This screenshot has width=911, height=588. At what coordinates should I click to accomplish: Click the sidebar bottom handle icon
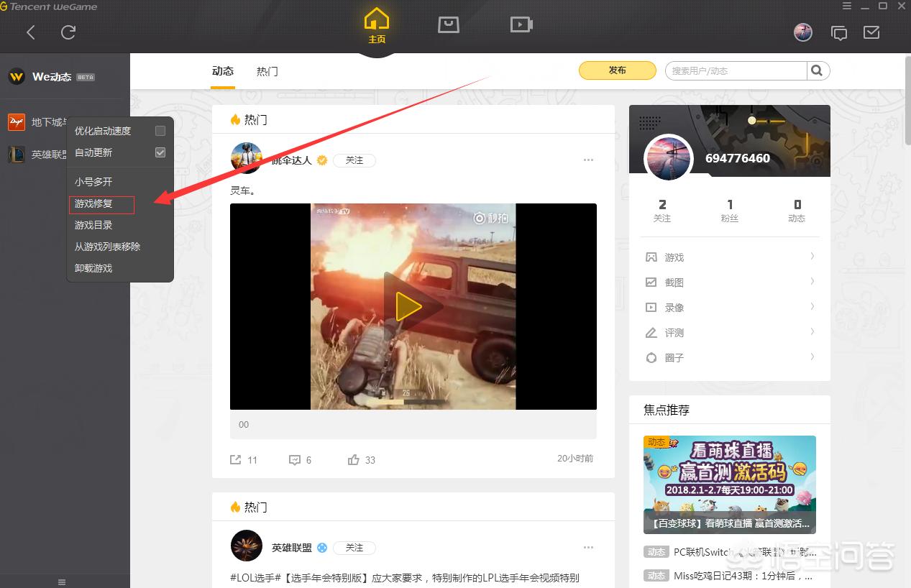tap(62, 582)
